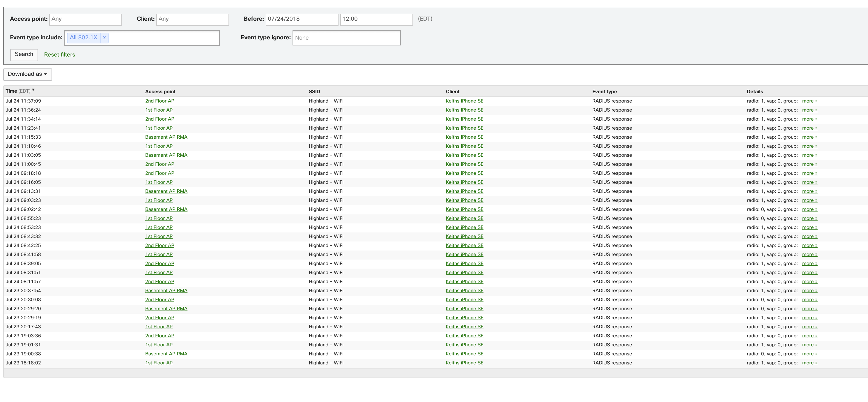This screenshot has height=402, width=868.
Task: Expand the Jul 24 09:02:42 event details
Action: pyautogui.click(x=810, y=209)
